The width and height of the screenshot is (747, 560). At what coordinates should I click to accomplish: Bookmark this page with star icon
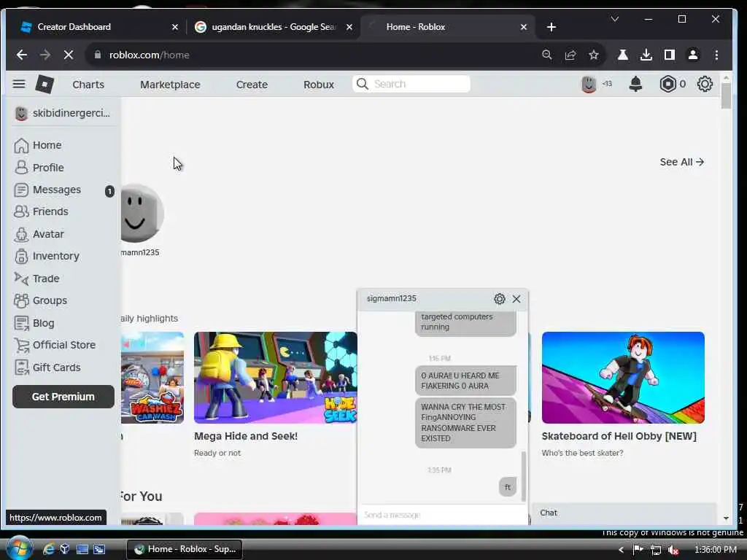[x=594, y=55]
